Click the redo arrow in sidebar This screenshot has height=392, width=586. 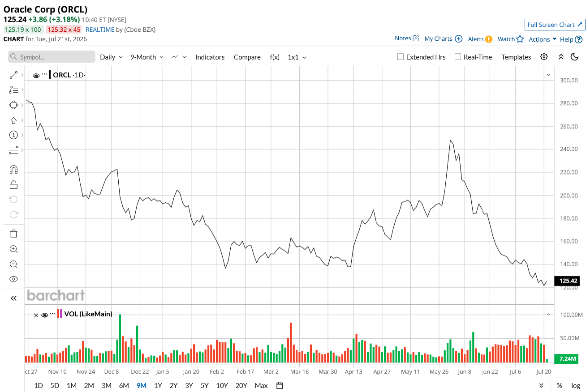click(x=13, y=214)
